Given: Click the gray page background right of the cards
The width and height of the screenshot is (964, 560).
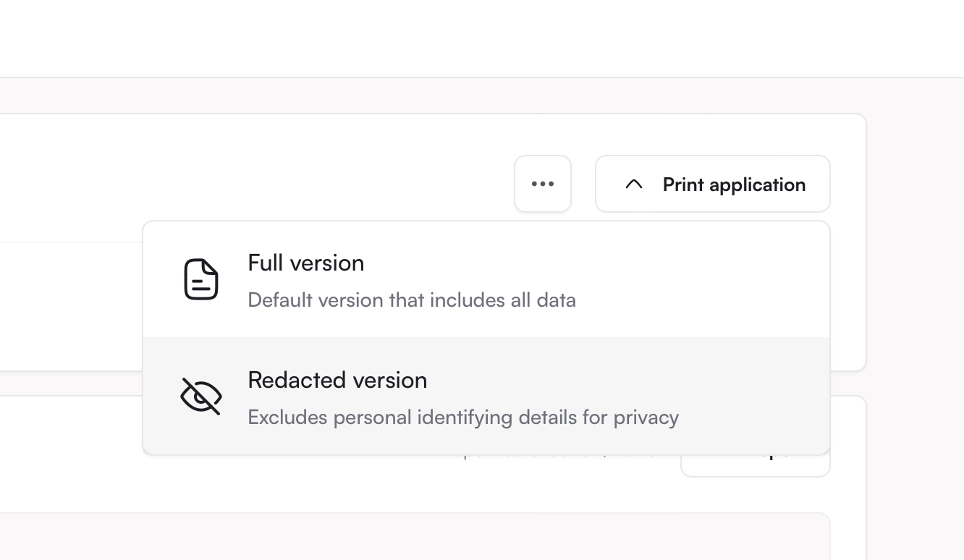Looking at the screenshot, I should coord(916,318).
